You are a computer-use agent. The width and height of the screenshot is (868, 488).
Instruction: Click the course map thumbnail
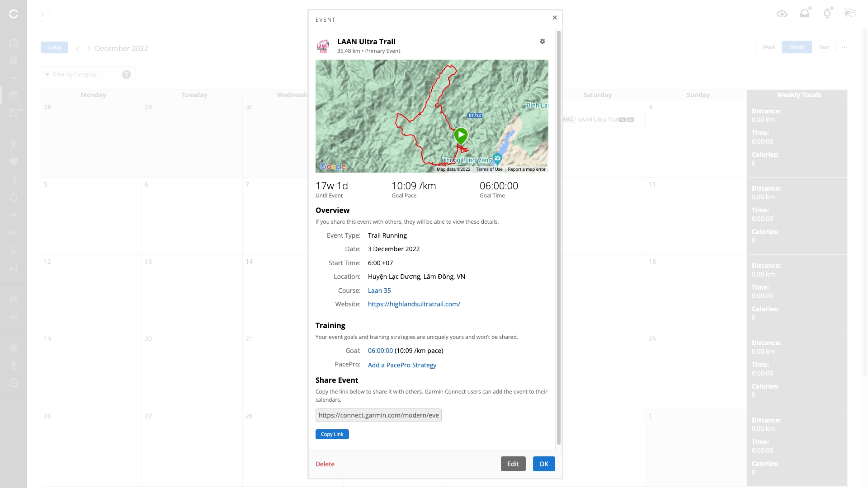(x=432, y=116)
